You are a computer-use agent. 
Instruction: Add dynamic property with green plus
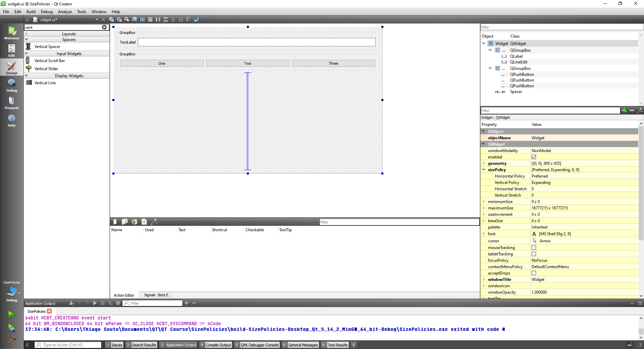pyautogui.click(x=624, y=110)
